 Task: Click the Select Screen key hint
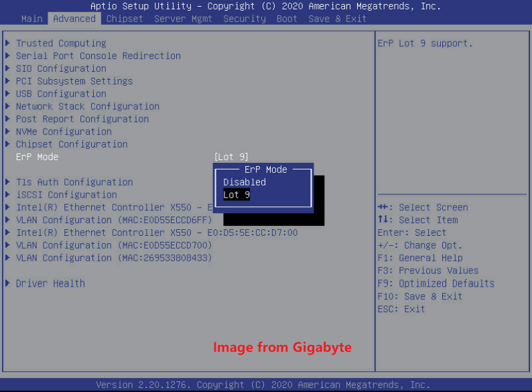click(423, 207)
